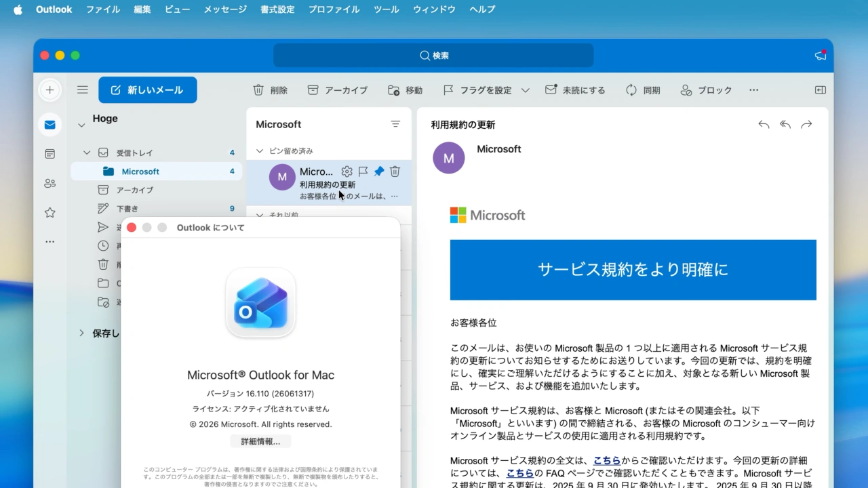Viewport: 868px width, 488px height.
Task: Click the purple M avatar in message list
Action: tap(282, 177)
